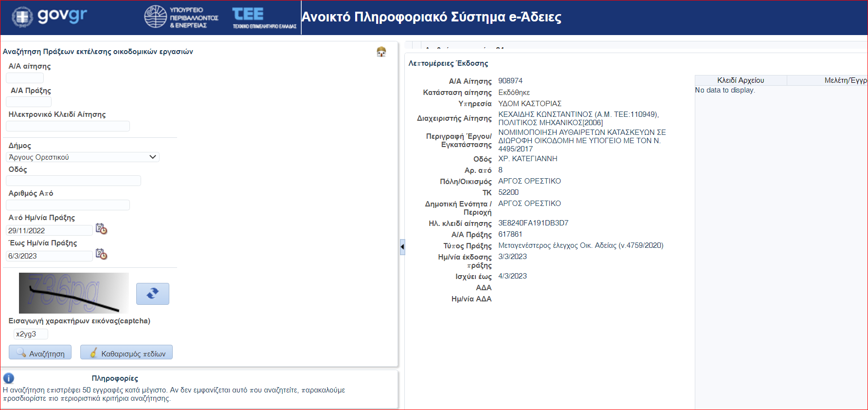Click the Κλειδί Αρχείου column header
Screen dimensions: 868x410
coord(741,80)
